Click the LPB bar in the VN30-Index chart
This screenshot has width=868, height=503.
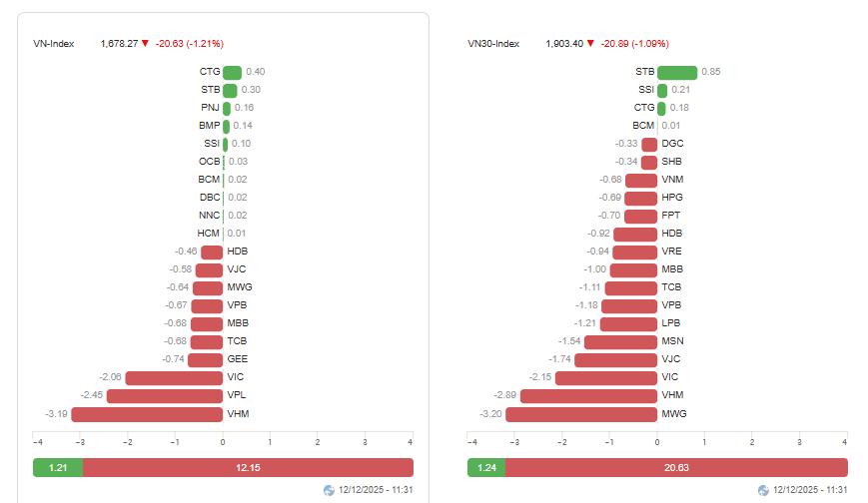pos(628,323)
